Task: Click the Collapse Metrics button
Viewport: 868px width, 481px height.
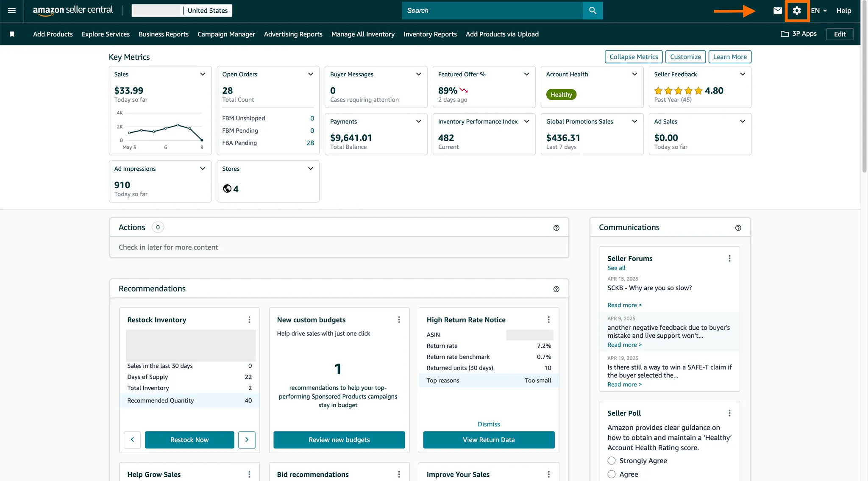Action: [634, 57]
